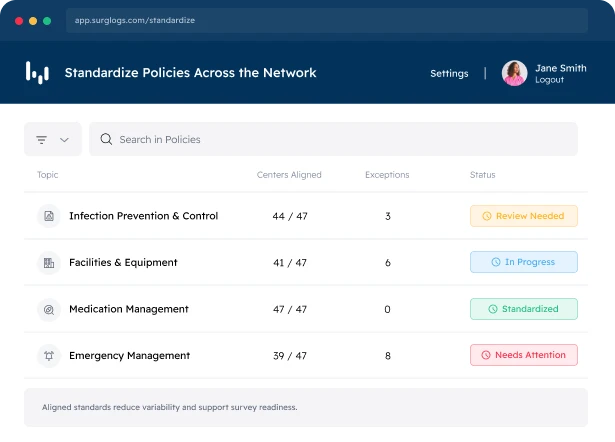This screenshot has width=615, height=442.
Task: Click the page title Standardize Policies Across the Network
Action: pyautogui.click(x=190, y=73)
